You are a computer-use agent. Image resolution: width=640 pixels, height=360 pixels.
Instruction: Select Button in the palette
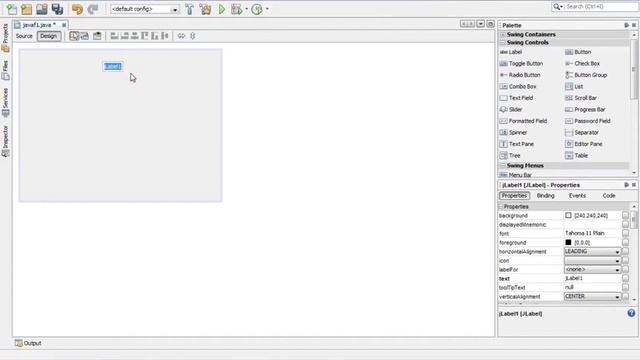(578, 52)
